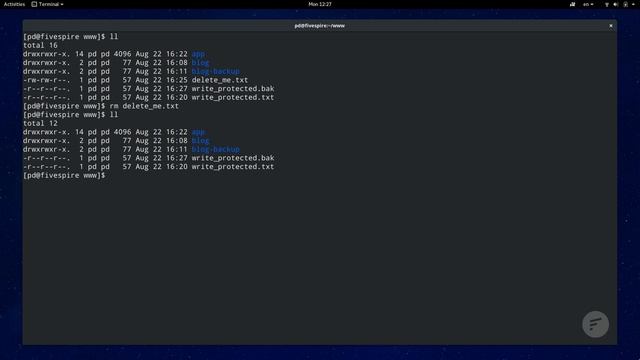
Task: Click delete_me.txt in the 16:25 listing row
Action: 220,80
